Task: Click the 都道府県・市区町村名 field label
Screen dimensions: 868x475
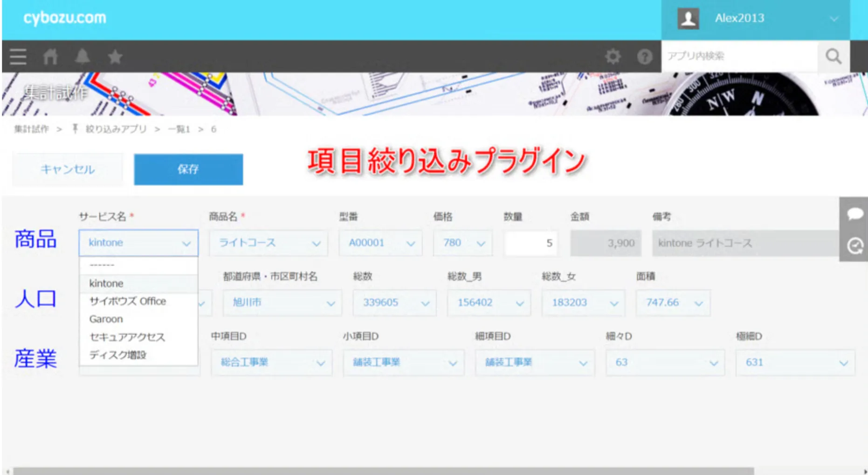Action: (270, 276)
